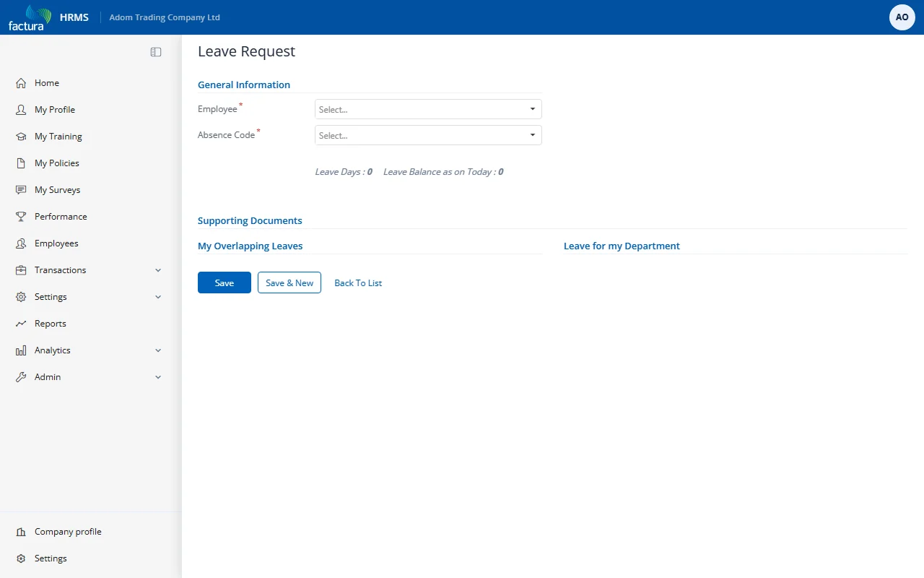Open My Training section
The image size is (924, 578).
58,137
